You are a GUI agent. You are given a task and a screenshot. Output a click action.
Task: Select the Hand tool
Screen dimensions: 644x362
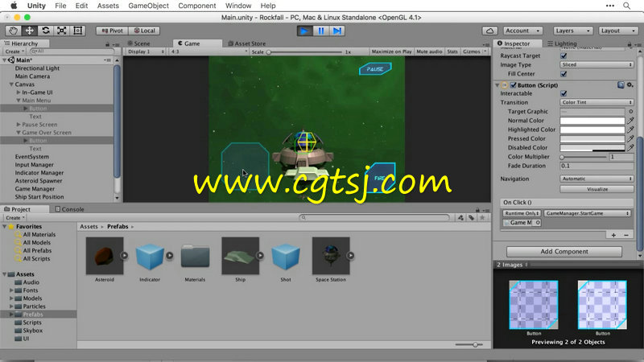pyautogui.click(x=14, y=31)
